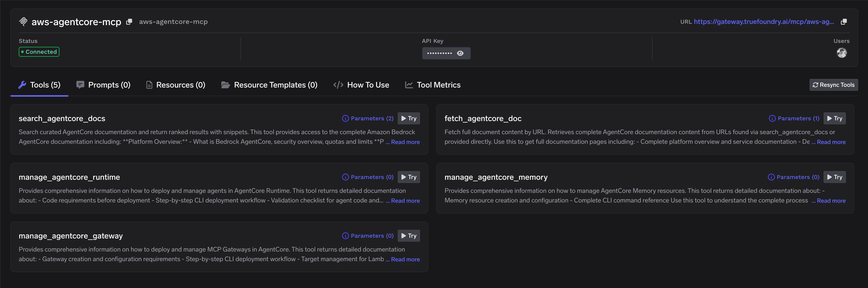Image resolution: width=868 pixels, height=288 pixels.
Task: Show Parameters (2) for search_agentcore_docs
Action: coord(368,118)
